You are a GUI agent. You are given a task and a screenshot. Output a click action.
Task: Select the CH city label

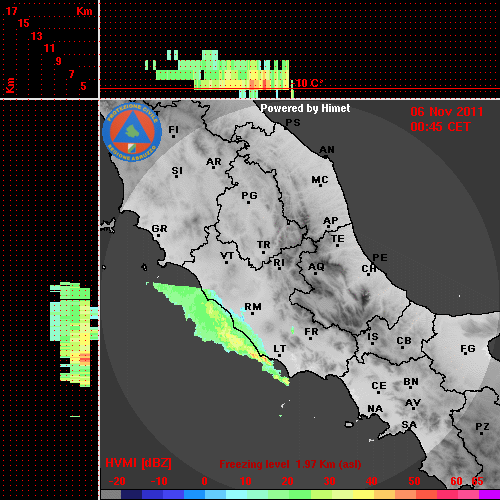(x=369, y=269)
